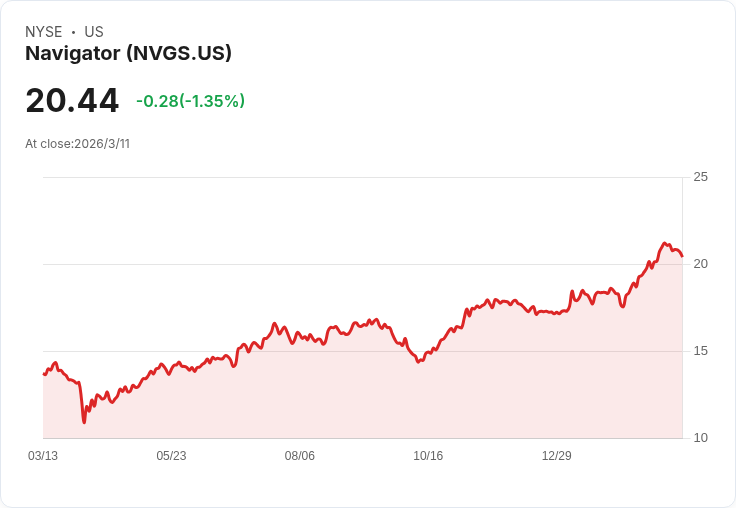The image size is (736, 508).
Task: Click the 15 price axis label
Action: [701, 351]
